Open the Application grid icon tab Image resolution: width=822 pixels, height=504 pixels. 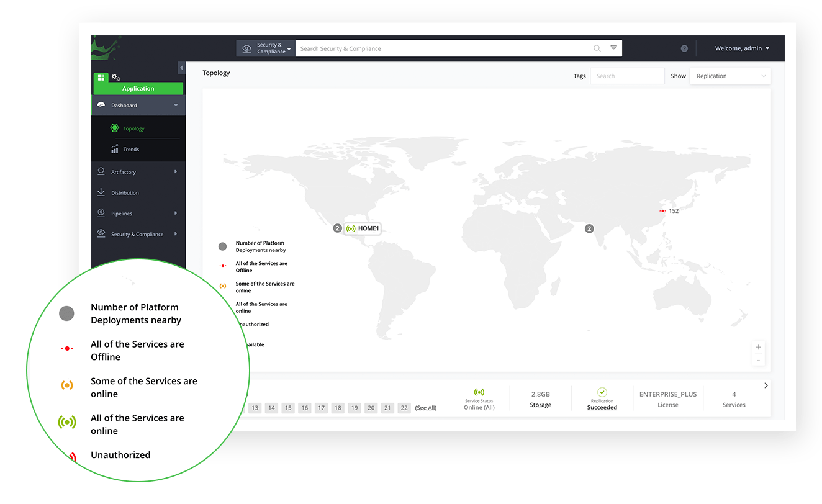point(101,78)
